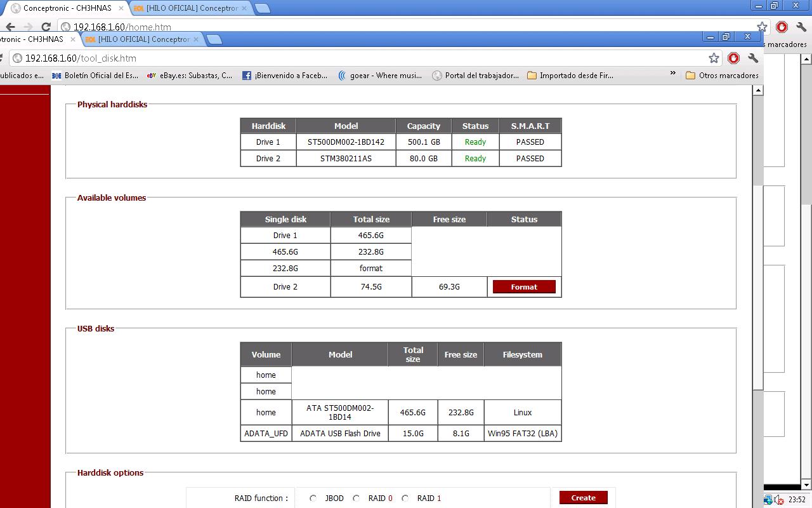Image resolution: width=812 pixels, height=508 pixels.
Task: Click the red stop-sign extension beside tool_disk.htm address
Action: point(733,58)
